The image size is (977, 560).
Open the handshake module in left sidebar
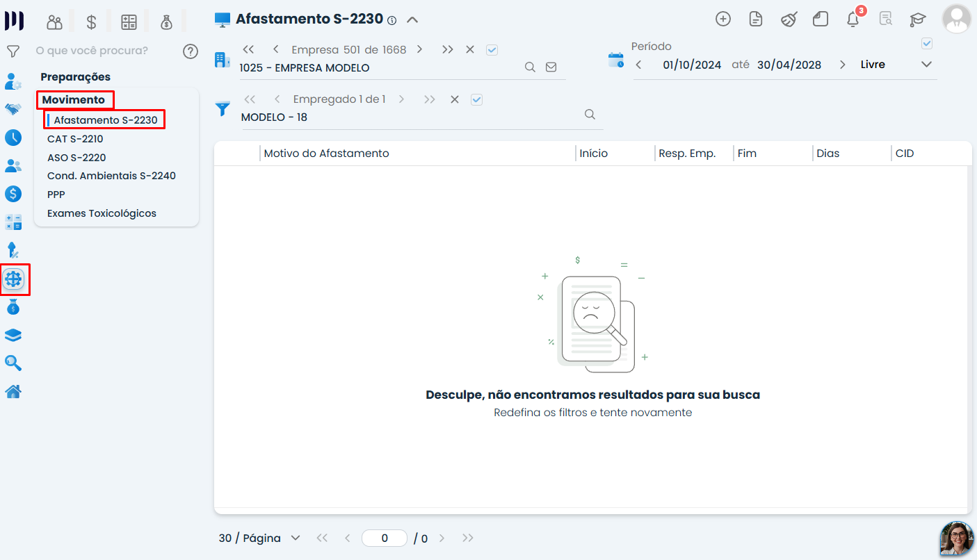(x=13, y=109)
